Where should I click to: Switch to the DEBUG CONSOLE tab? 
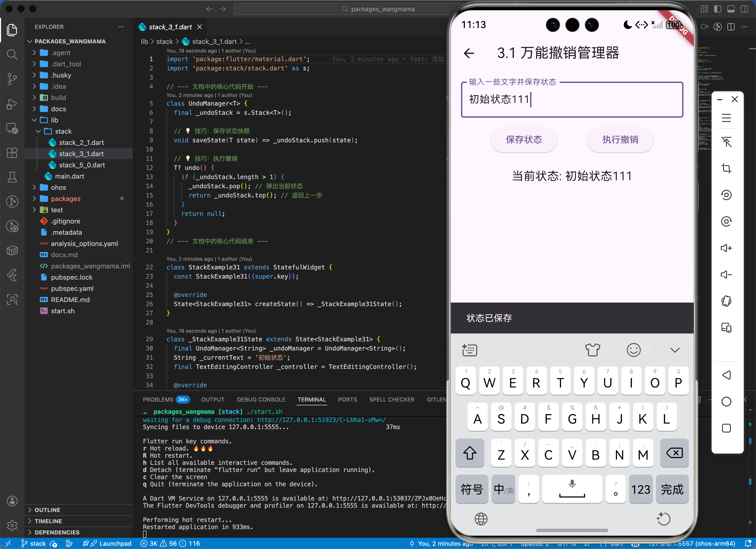(x=261, y=400)
